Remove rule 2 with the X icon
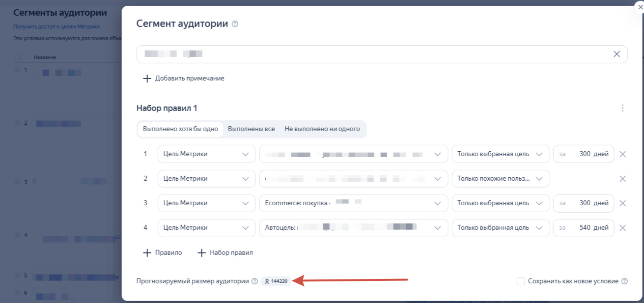644x303 pixels. tap(622, 179)
